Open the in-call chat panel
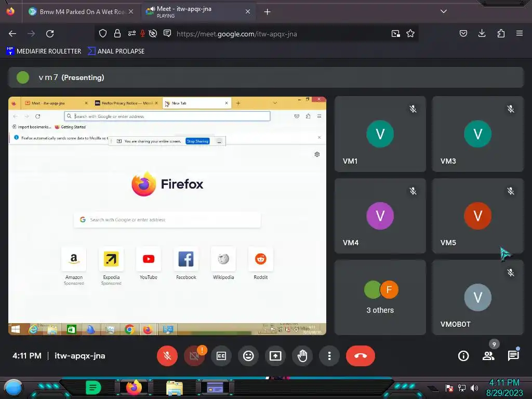The width and height of the screenshot is (532, 399). [513, 356]
